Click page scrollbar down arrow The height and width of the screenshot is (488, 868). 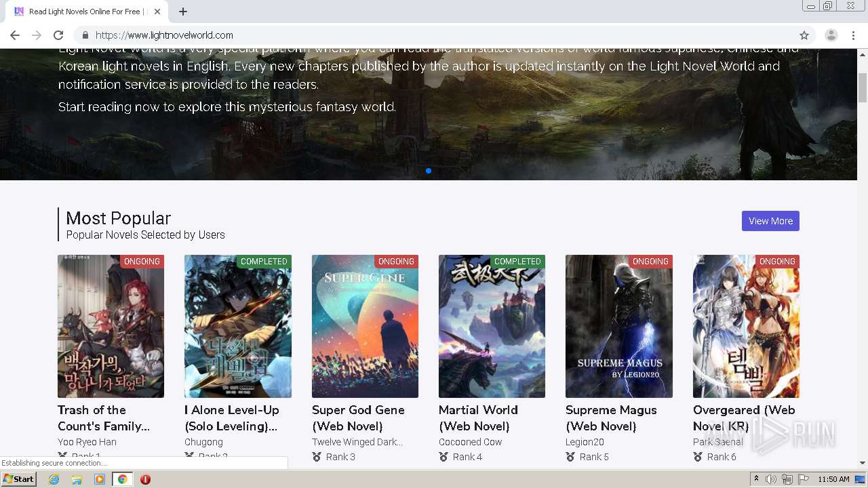click(x=863, y=463)
